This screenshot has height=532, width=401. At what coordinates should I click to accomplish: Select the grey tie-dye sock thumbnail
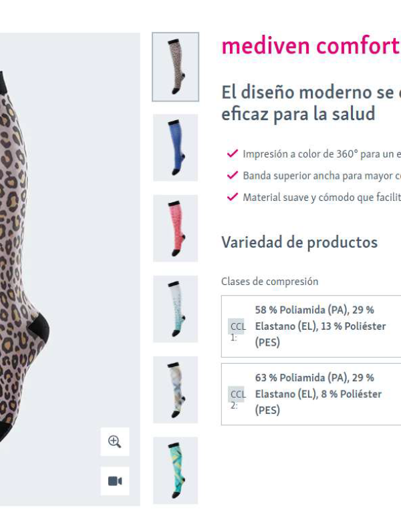pos(175,390)
